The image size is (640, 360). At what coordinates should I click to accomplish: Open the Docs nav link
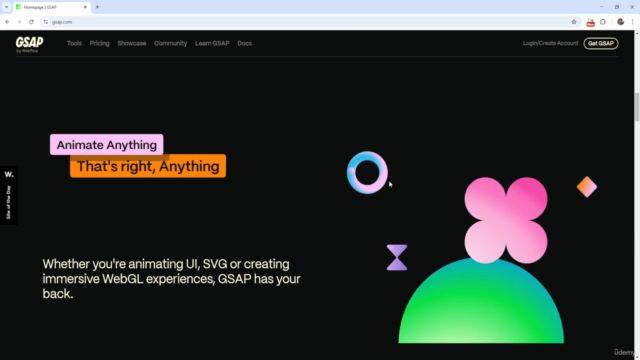point(244,43)
